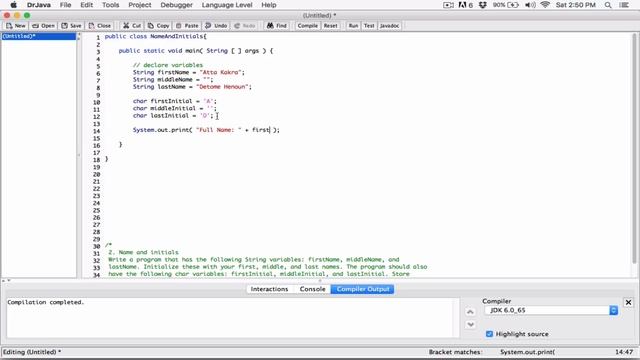Click the battery 90% indicator
Image resolution: width=640 pixels, height=360 pixels.
506,5
